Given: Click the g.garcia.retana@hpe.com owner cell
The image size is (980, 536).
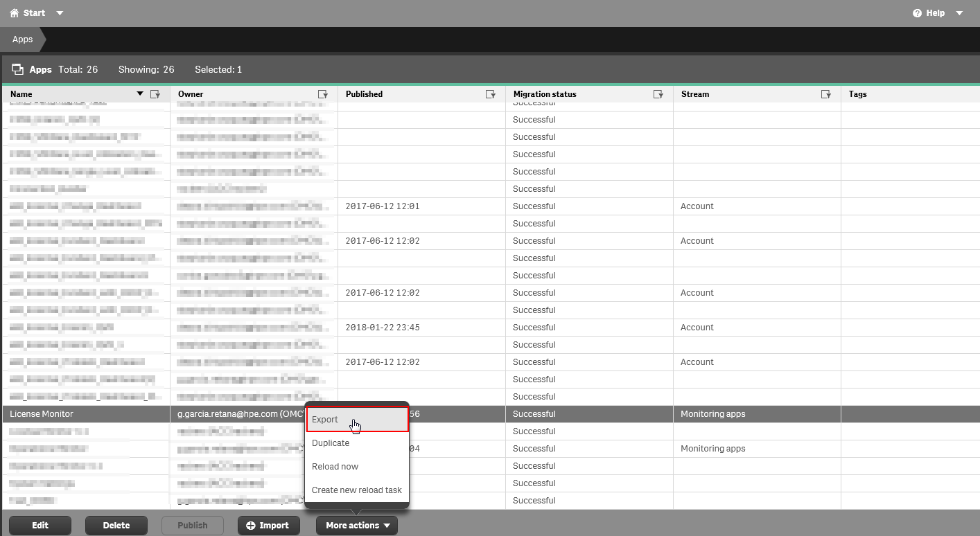Looking at the screenshot, I should (240, 414).
